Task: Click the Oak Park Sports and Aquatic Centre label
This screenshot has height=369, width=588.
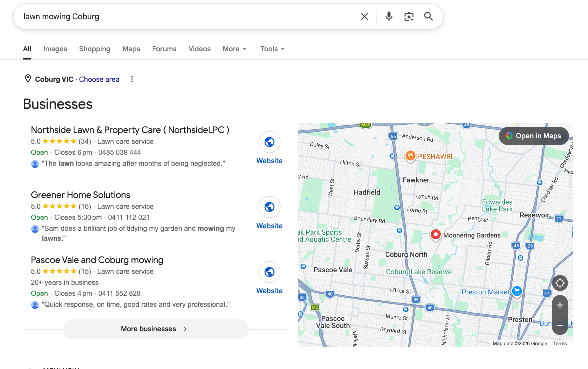Action: click(x=324, y=236)
